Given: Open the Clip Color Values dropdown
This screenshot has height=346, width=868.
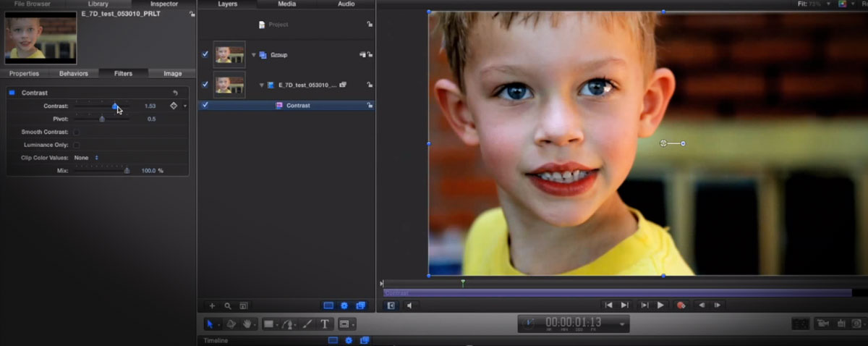Looking at the screenshot, I should (86, 157).
